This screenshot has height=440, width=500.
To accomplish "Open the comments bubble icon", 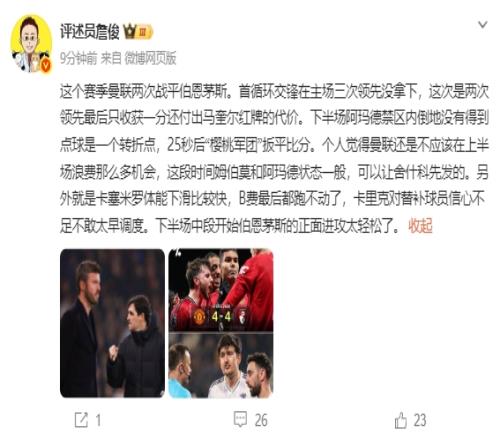I will pos(240,419).
